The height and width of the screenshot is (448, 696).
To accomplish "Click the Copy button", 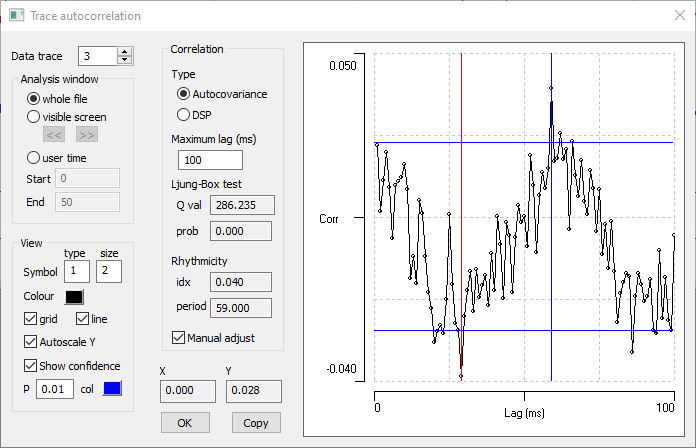I will coord(256,423).
